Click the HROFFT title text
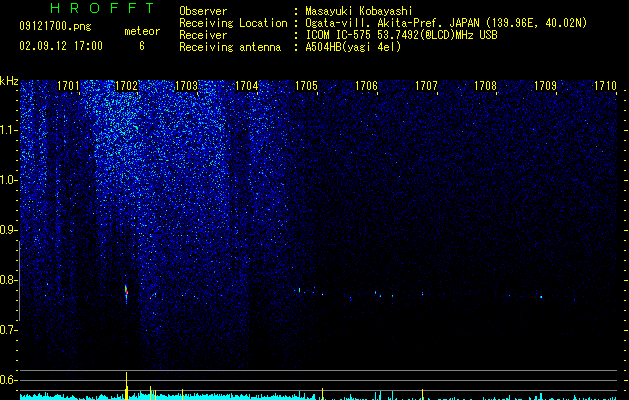Image resolution: width=629 pixels, height=400 pixels. pyautogui.click(x=103, y=8)
